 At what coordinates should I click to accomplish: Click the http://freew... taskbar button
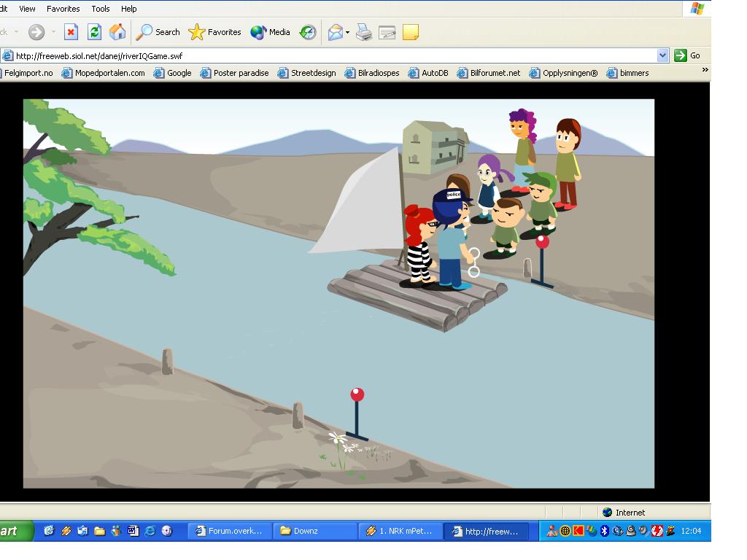(486, 531)
